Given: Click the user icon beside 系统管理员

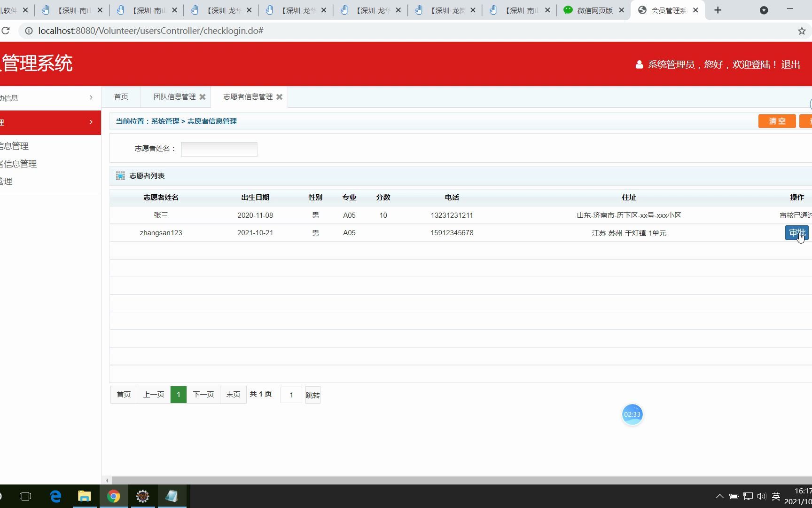Looking at the screenshot, I should point(639,64).
